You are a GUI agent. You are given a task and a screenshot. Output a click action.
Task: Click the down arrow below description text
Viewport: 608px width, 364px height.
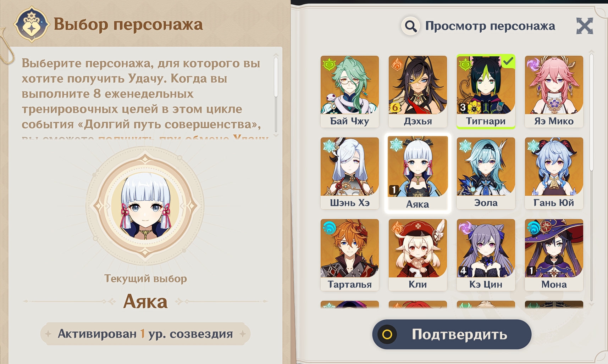point(276,135)
